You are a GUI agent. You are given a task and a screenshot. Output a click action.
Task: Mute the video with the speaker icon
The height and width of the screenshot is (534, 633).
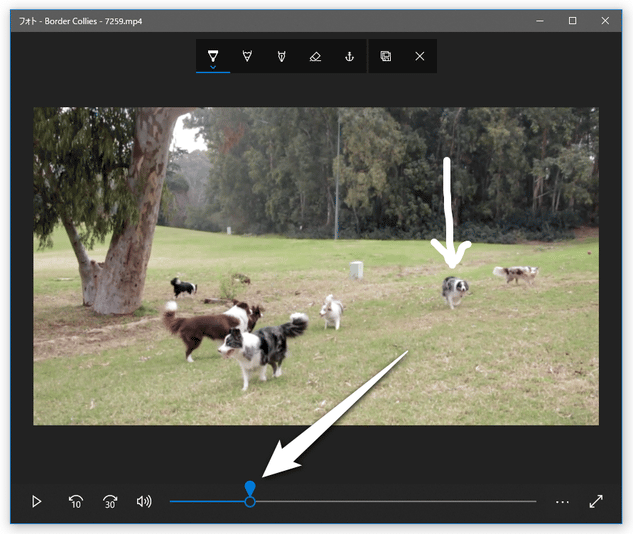coord(144,501)
